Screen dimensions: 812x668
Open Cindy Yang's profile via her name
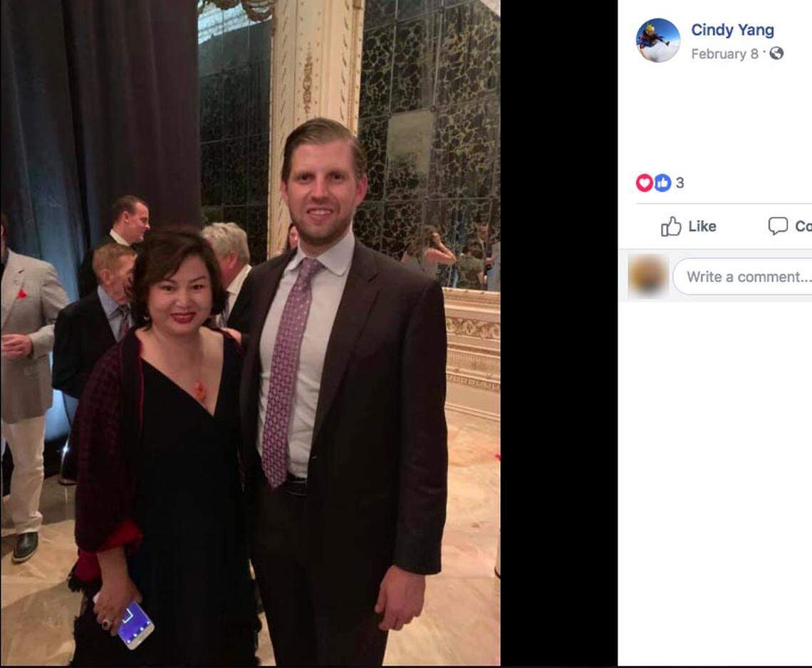pos(732,30)
